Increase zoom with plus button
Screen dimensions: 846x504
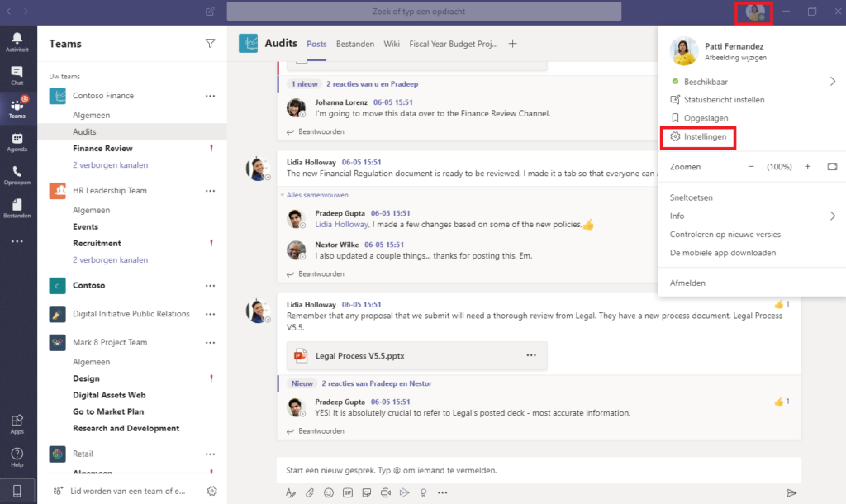coord(808,167)
